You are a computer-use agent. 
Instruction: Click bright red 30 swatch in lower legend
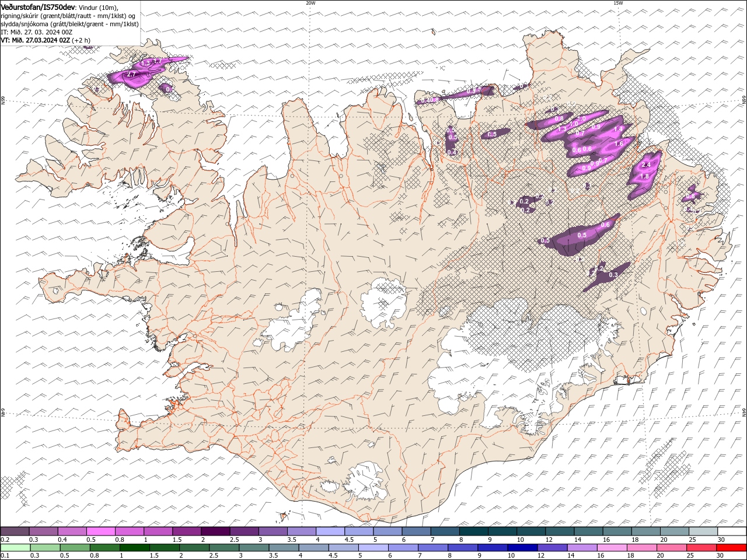[x=731, y=548]
